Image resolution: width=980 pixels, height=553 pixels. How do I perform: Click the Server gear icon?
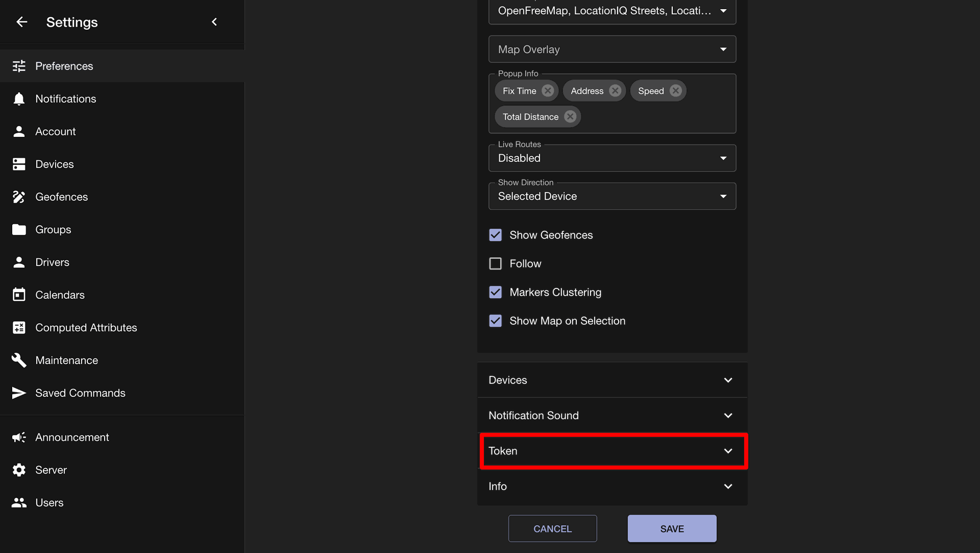[19, 470]
